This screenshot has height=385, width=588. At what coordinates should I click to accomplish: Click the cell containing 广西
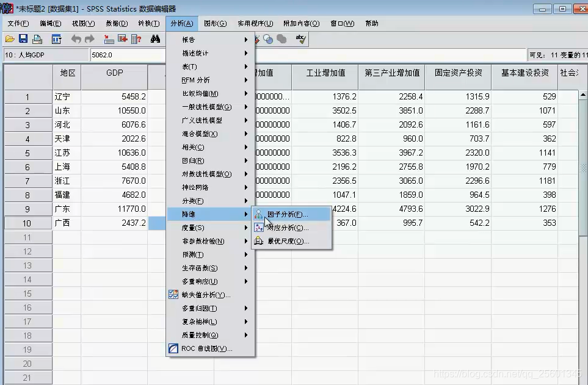coord(67,223)
